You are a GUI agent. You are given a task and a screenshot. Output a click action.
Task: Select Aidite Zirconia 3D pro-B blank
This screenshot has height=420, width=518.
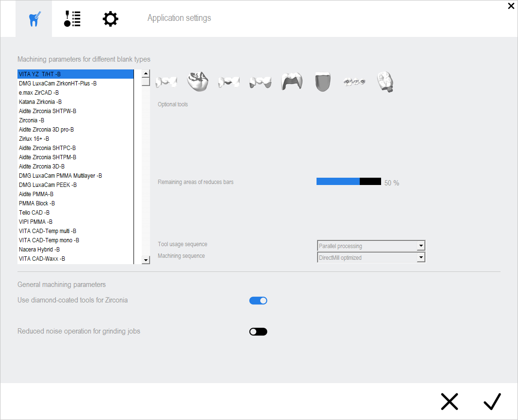pyautogui.click(x=75, y=130)
